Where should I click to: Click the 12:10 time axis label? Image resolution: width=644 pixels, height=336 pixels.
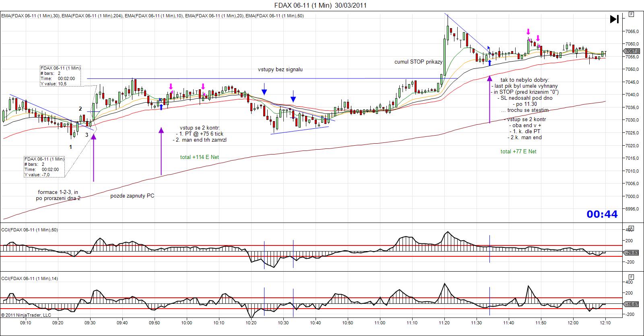point(605,322)
